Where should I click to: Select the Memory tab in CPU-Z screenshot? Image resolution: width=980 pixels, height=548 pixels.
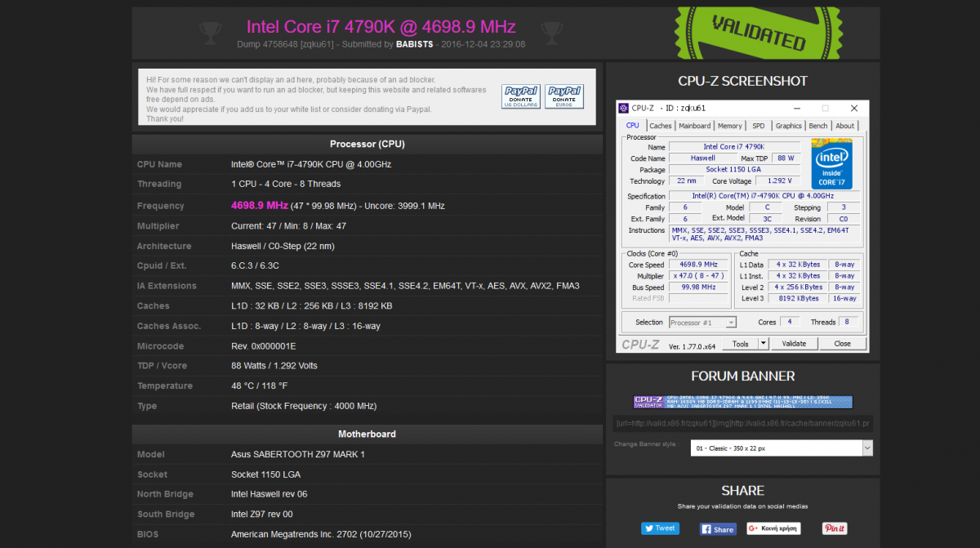pyautogui.click(x=730, y=126)
